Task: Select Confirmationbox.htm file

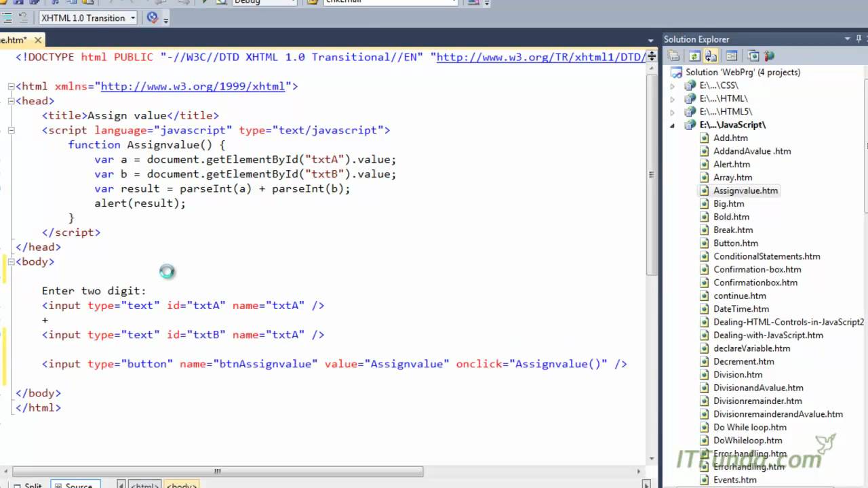Action: [755, 283]
